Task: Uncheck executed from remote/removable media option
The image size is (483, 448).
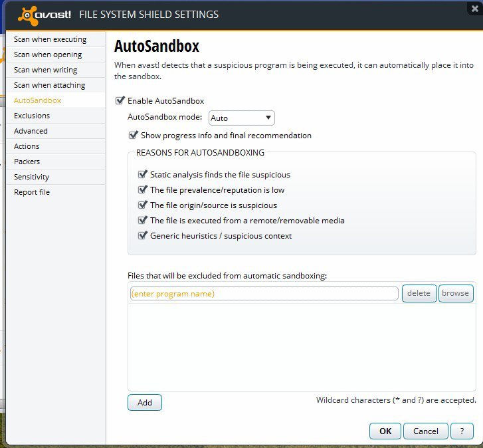Action: coord(143,220)
